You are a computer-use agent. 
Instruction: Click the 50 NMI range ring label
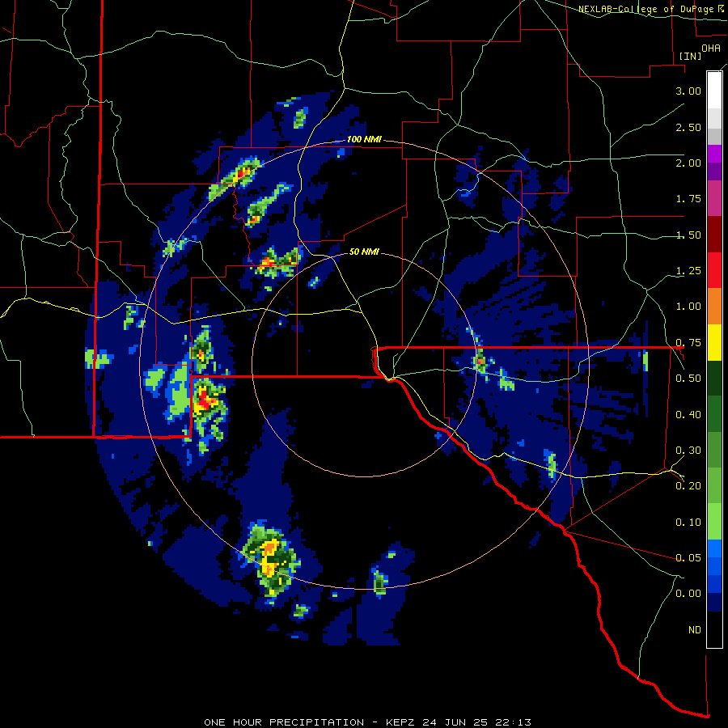pos(364,252)
